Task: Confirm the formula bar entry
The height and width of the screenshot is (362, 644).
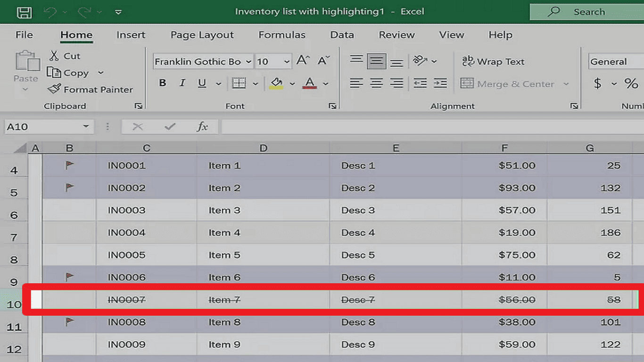Action: point(170,126)
